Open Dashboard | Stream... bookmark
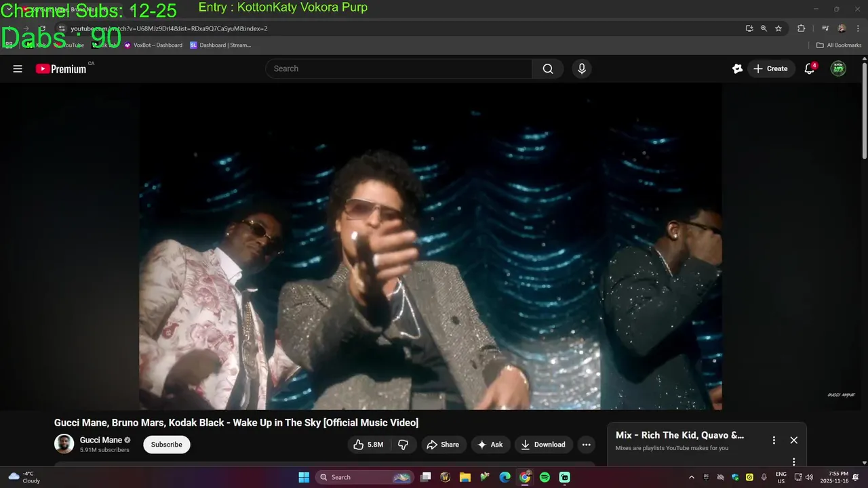Image resolution: width=868 pixels, height=488 pixels. pyautogui.click(x=220, y=45)
